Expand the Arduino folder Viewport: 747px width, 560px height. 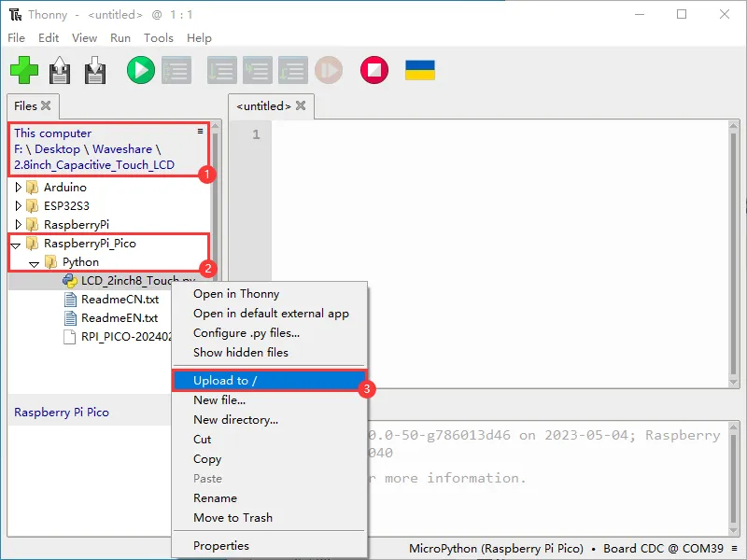tap(18, 188)
